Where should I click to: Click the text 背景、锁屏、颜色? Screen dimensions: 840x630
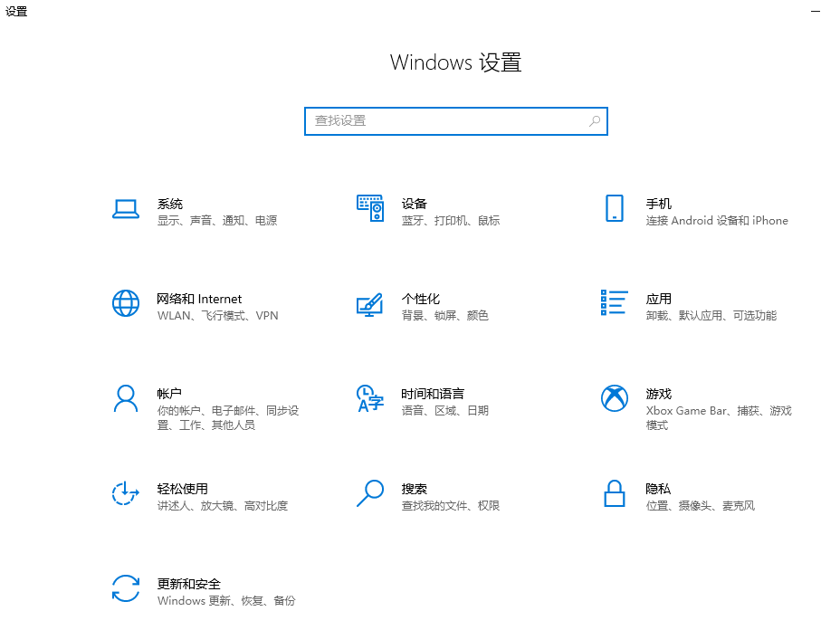coord(444,316)
